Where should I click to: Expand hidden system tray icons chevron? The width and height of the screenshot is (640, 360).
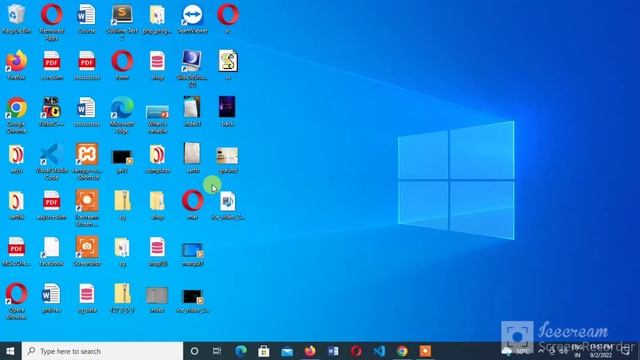[541, 351]
